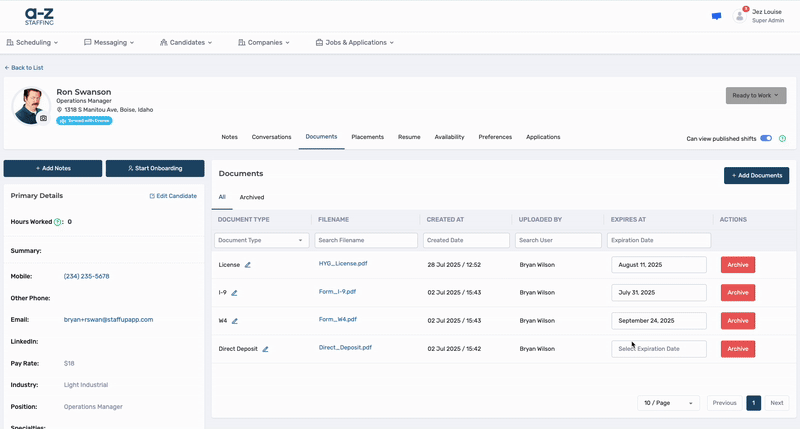Click the Hours Worked help icon
The width and height of the screenshot is (800, 429).
57,222
